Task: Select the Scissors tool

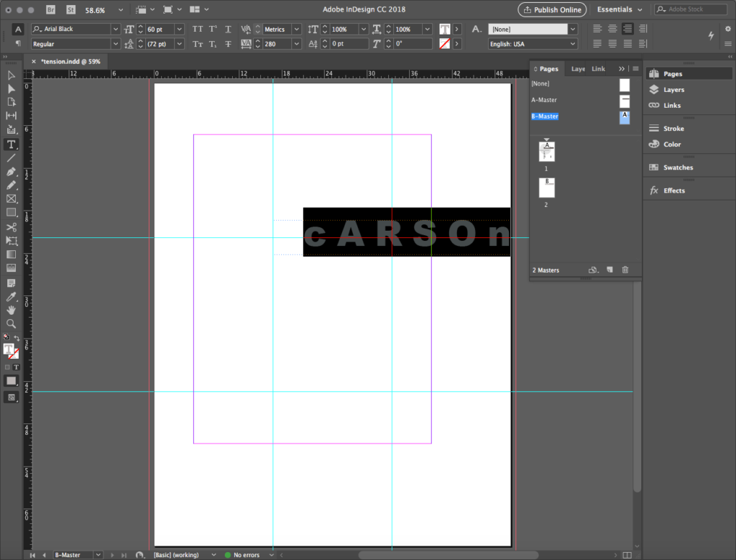Action: coord(11,227)
